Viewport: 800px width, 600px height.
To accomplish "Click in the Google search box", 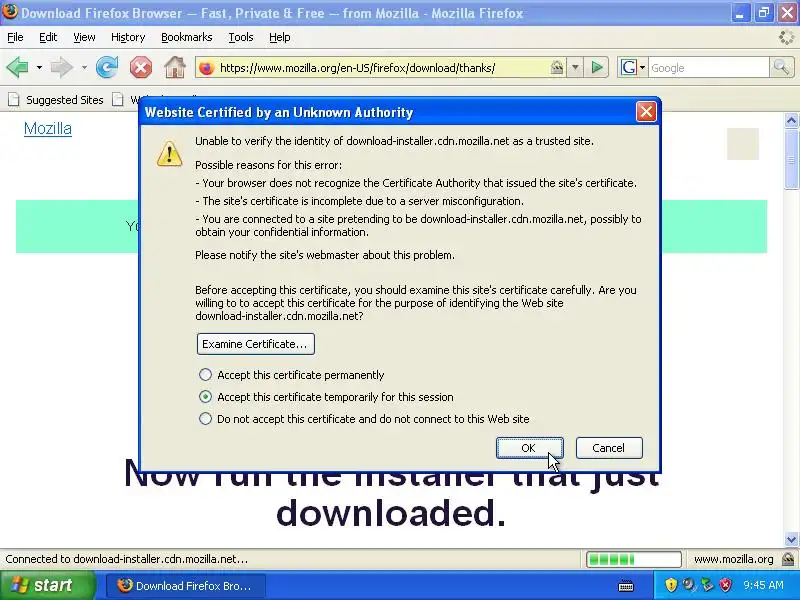I will click(x=708, y=68).
